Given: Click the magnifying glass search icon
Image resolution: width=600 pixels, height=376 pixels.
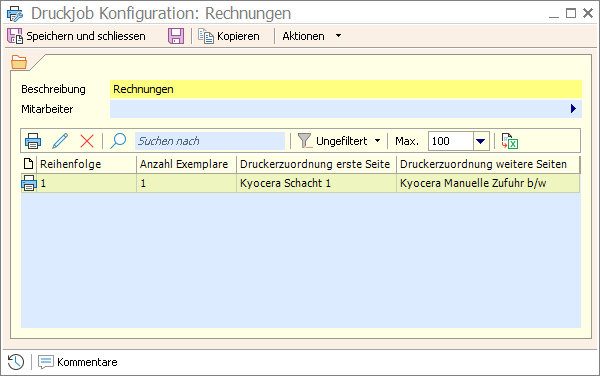Looking at the screenshot, I should coord(118,141).
